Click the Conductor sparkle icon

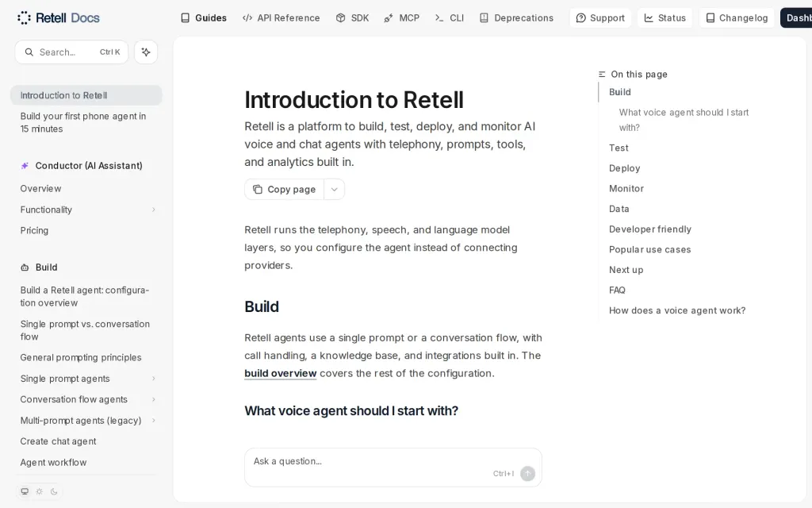[x=25, y=166]
